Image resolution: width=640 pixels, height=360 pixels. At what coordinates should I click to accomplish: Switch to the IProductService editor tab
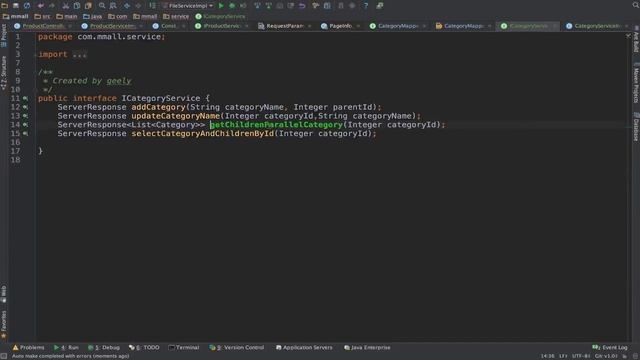(x=222, y=26)
